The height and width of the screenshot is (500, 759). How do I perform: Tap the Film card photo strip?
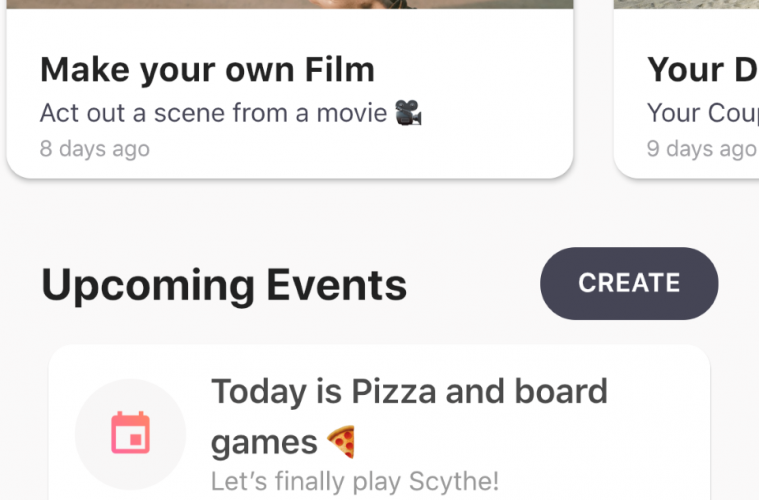click(x=290, y=4)
